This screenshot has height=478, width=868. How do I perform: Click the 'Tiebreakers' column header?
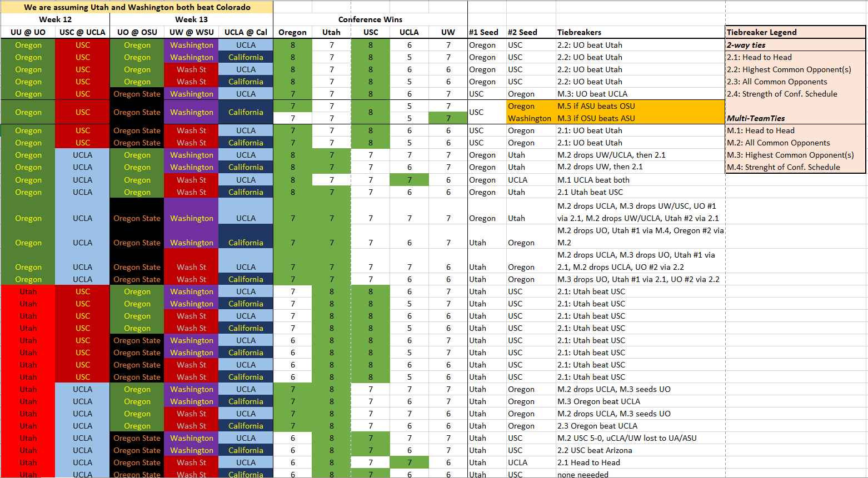[640, 32]
